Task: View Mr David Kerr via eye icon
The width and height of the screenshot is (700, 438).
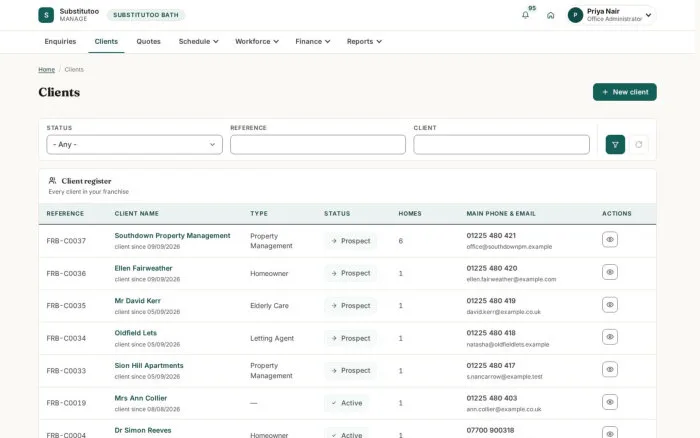Action: coord(610,305)
